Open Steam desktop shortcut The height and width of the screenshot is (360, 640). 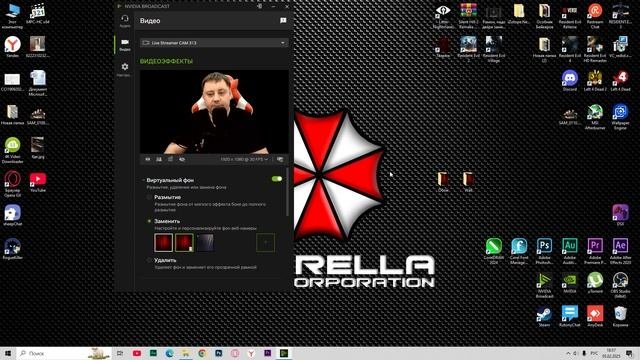point(544,316)
